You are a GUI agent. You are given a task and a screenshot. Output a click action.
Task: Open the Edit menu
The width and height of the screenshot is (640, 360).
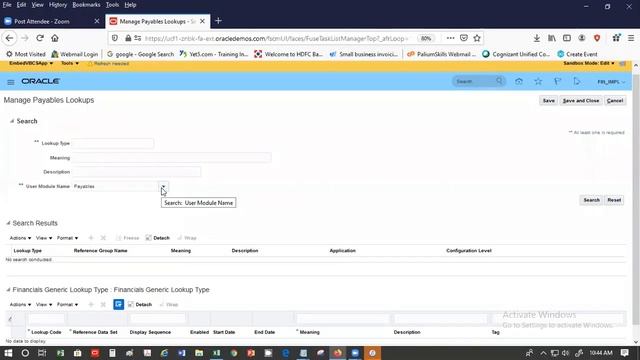point(21,5)
